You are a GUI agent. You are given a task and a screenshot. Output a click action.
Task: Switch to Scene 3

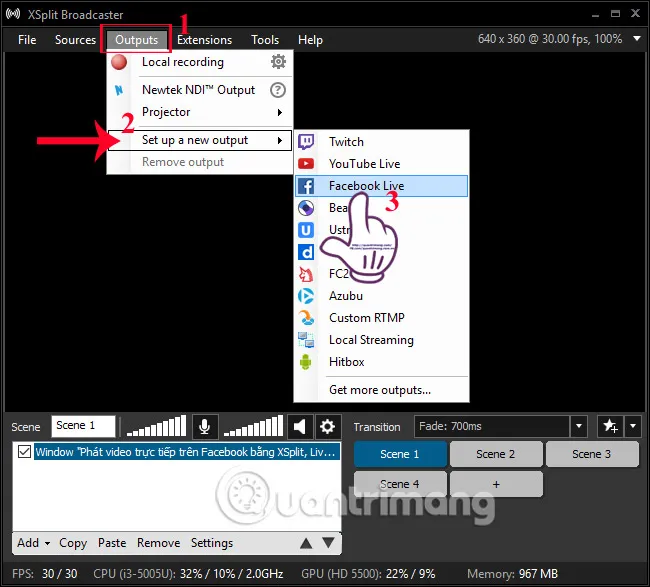coord(592,454)
